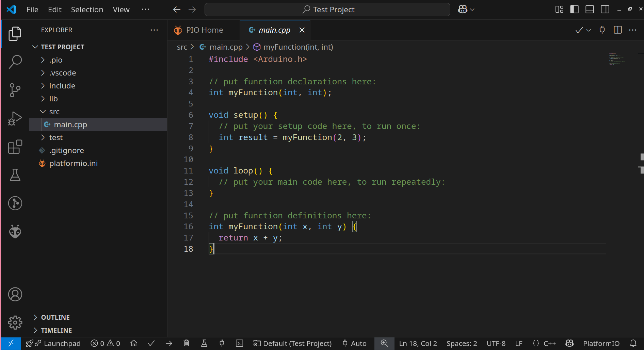Image resolution: width=644 pixels, height=350 pixels.
Task: Click the PlatformIO Test flask in status bar
Action: (x=204, y=344)
